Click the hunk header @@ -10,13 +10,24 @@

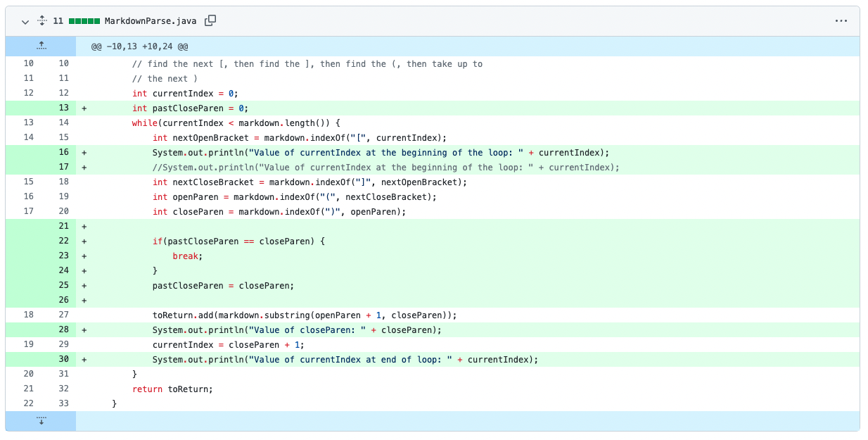pyautogui.click(x=139, y=46)
